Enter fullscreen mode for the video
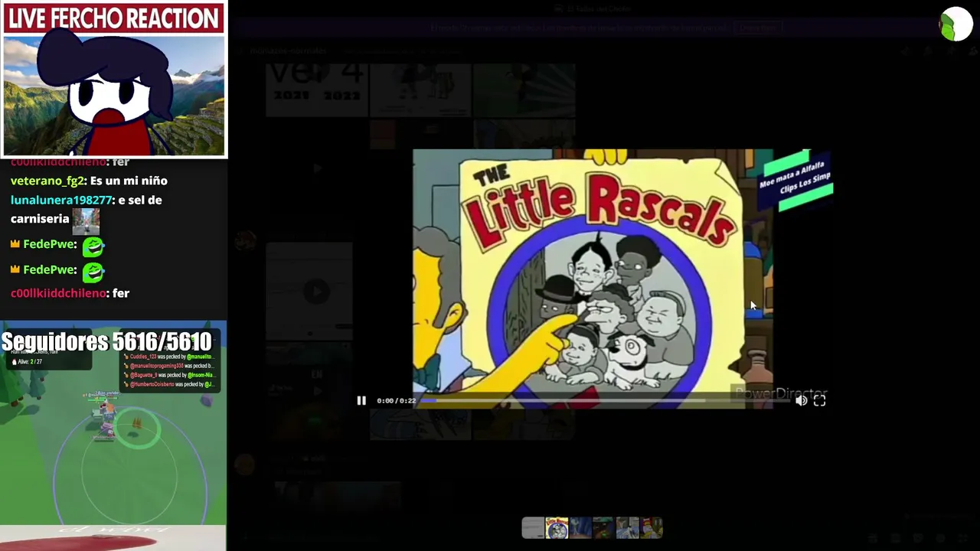Image resolution: width=980 pixels, height=551 pixels. [x=819, y=400]
